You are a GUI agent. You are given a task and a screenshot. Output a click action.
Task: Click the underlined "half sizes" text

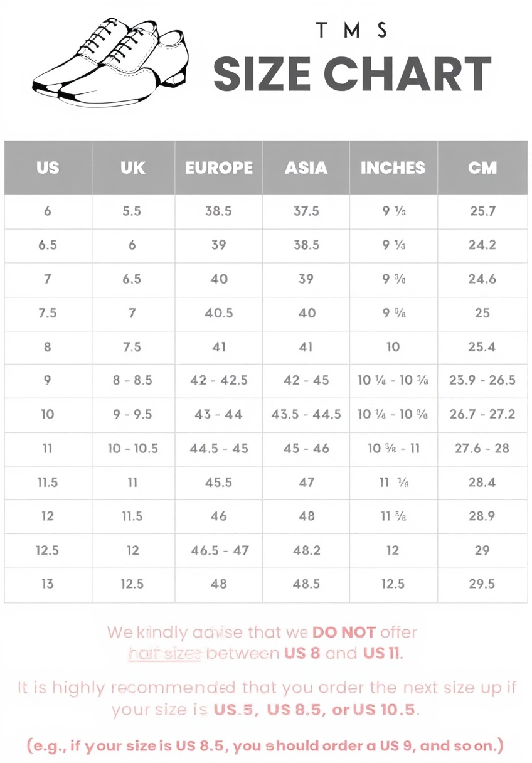tap(164, 653)
